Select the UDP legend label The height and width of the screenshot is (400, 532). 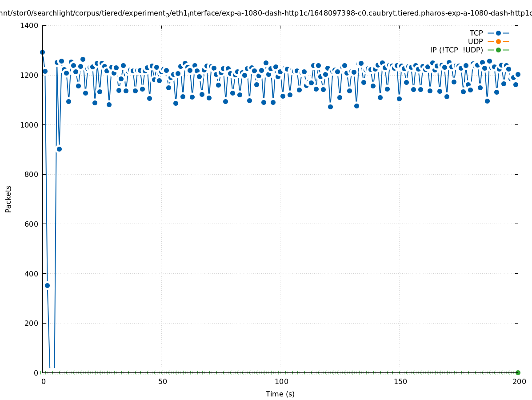[x=475, y=41]
